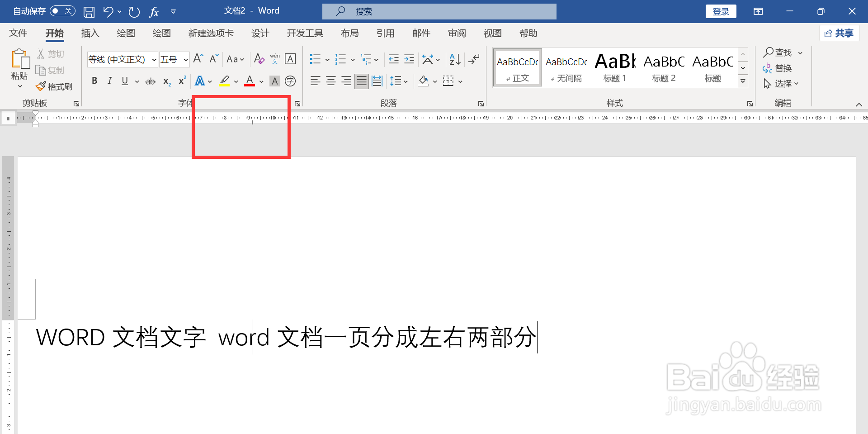Click the Save icon in title bar

[89, 12]
